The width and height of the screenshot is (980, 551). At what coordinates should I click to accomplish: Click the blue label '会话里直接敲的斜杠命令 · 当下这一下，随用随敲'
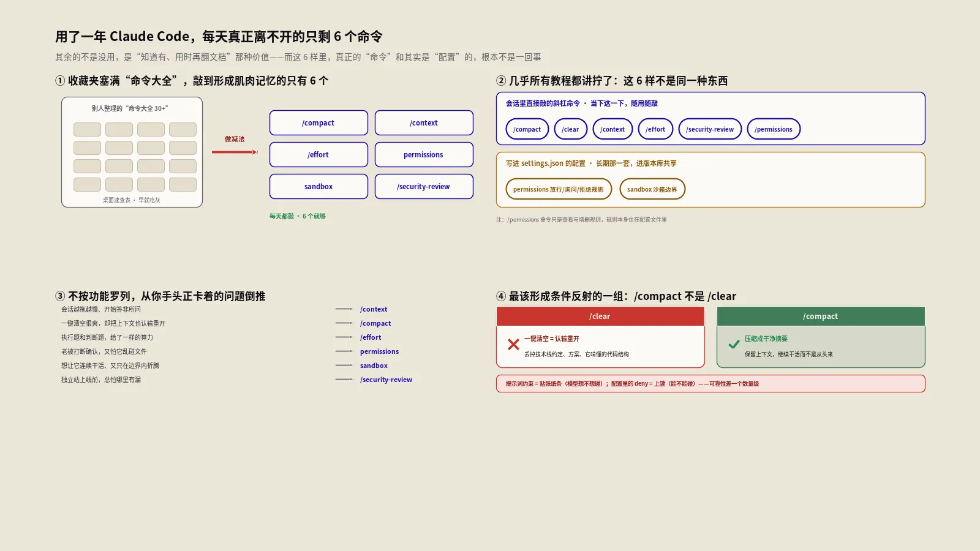click(x=582, y=103)
